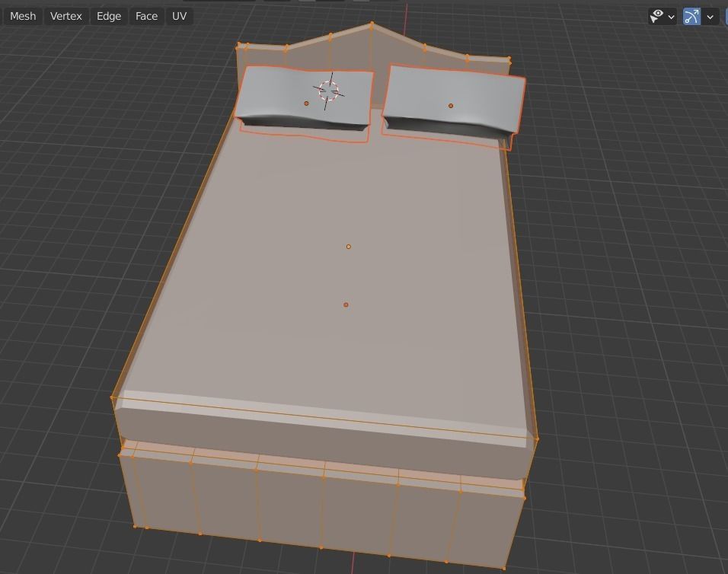Open the selectability and visibility popover

[662, 17]
